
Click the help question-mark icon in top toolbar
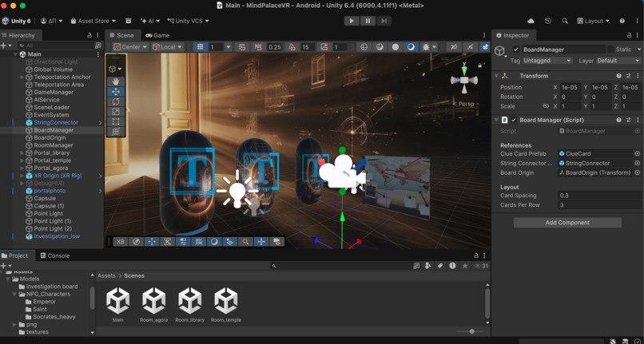tap(622, 21)
